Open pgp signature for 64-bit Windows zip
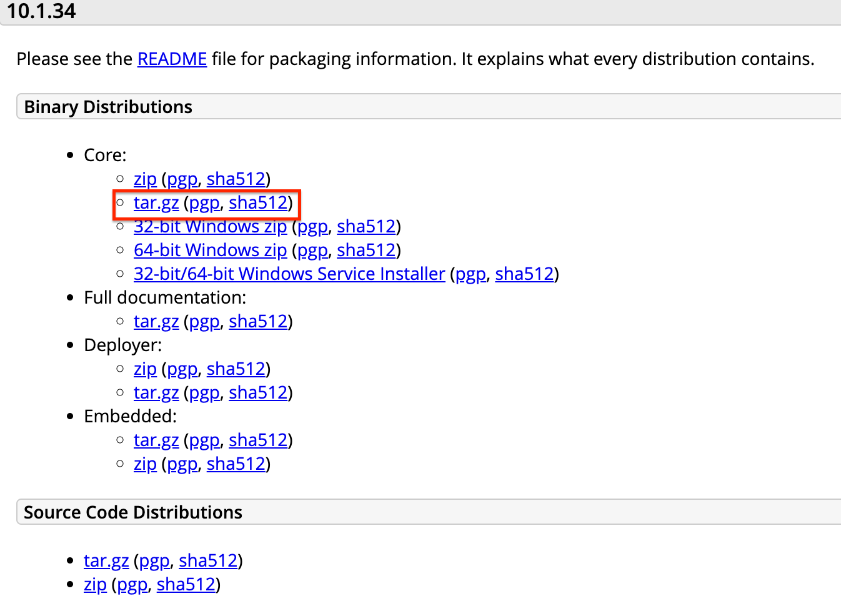Screen dimensions: 841x616 [312, 251]
